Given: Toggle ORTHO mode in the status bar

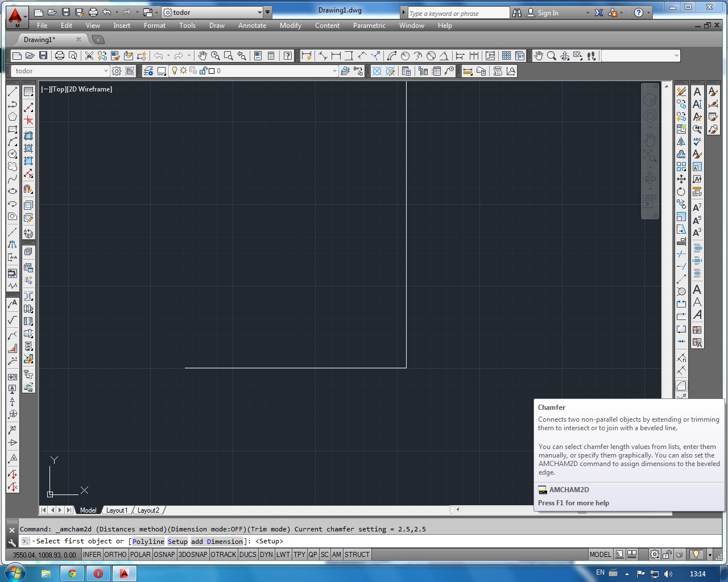Looking at the screenshot, I should coord(115,555).
